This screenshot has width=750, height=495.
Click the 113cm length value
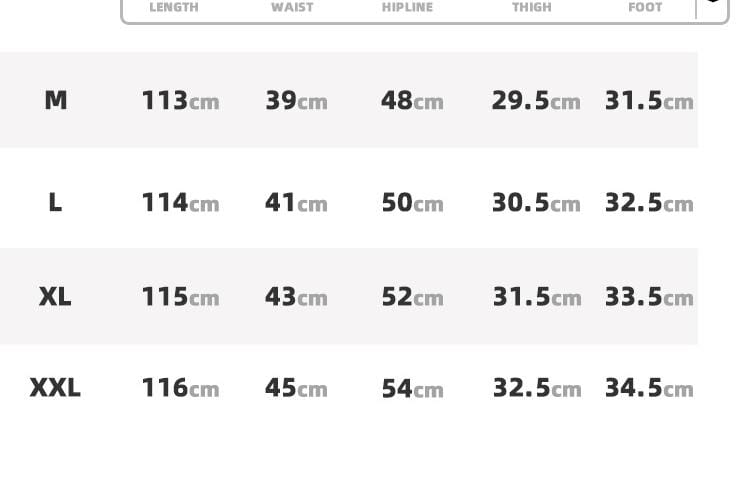click(180, 101)
